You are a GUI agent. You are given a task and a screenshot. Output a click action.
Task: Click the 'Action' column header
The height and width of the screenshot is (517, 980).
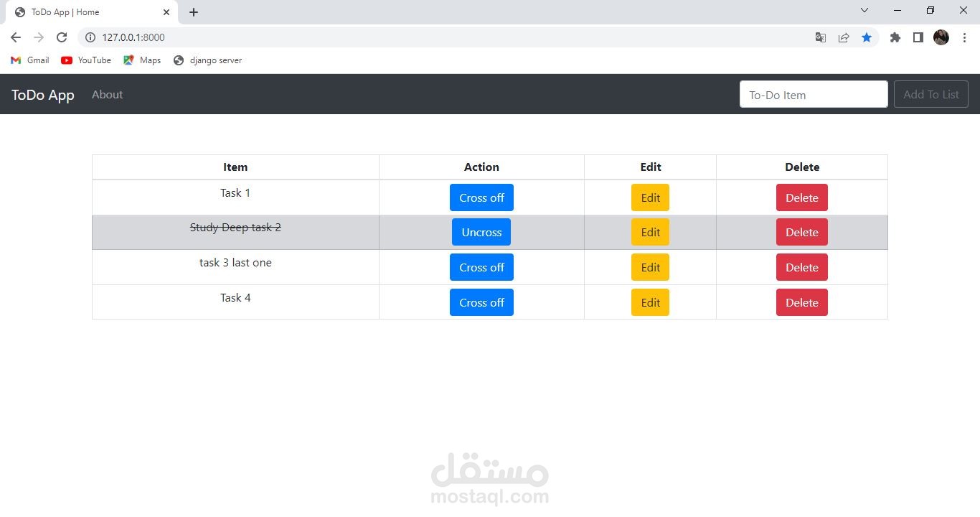481,167
